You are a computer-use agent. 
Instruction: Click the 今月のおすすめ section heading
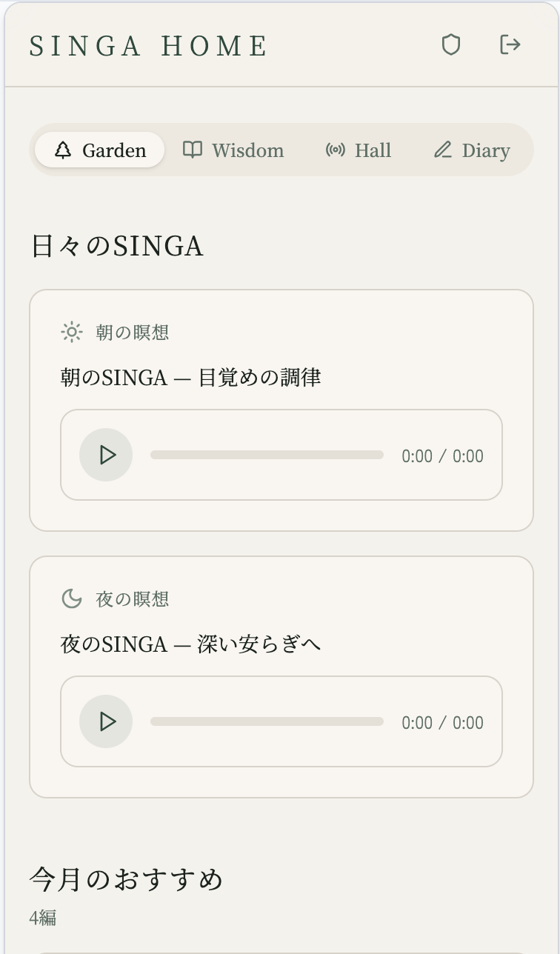click(127, 880)
